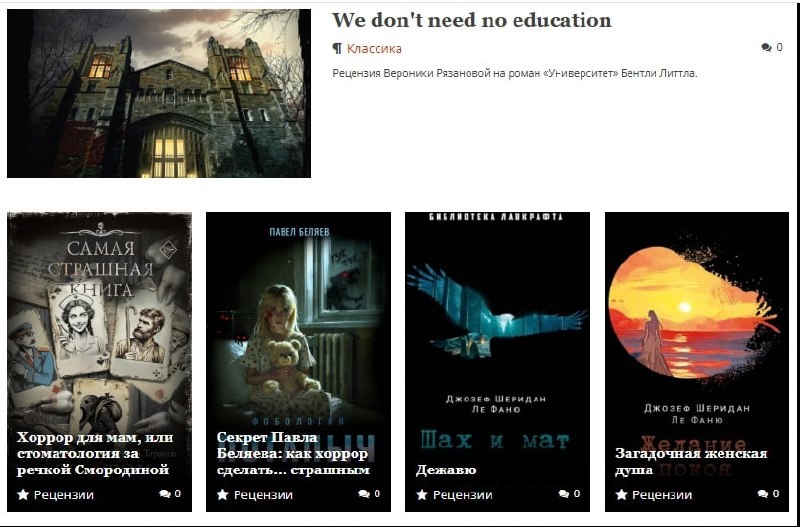The image size is (800, 527).
Task: Open the Классика category link
Action: (x=374, y=48)
